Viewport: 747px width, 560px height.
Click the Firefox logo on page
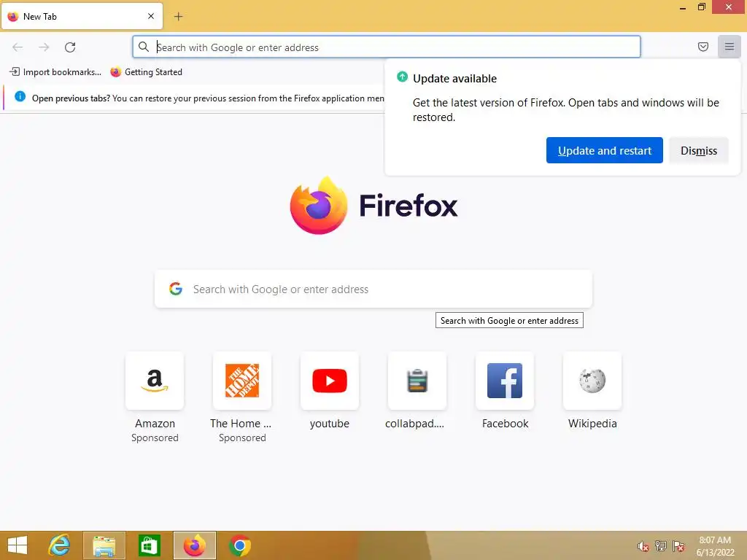[319, 206]
